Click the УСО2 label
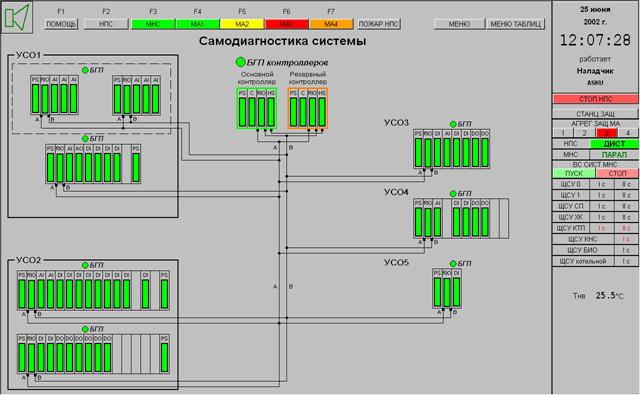 [28, 260]
